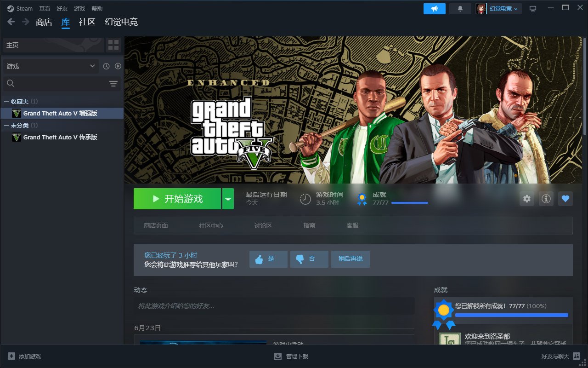Viewport: 588px width, 368px height.
Task: Open the 游戏 menu in menu bar
Action: 79,9
